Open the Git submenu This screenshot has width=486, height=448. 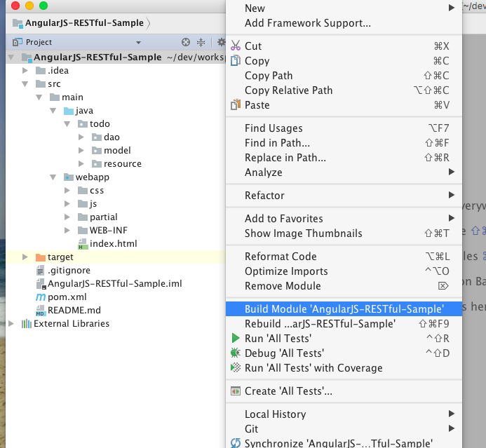coord(344,429)
